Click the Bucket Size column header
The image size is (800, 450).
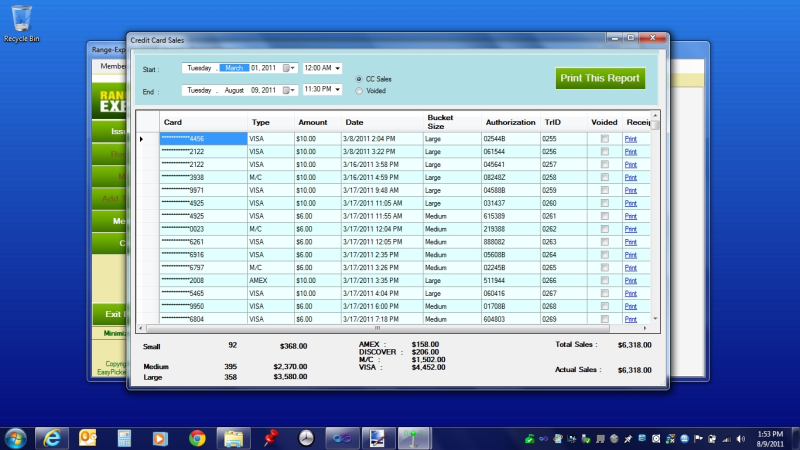[440, 122]
